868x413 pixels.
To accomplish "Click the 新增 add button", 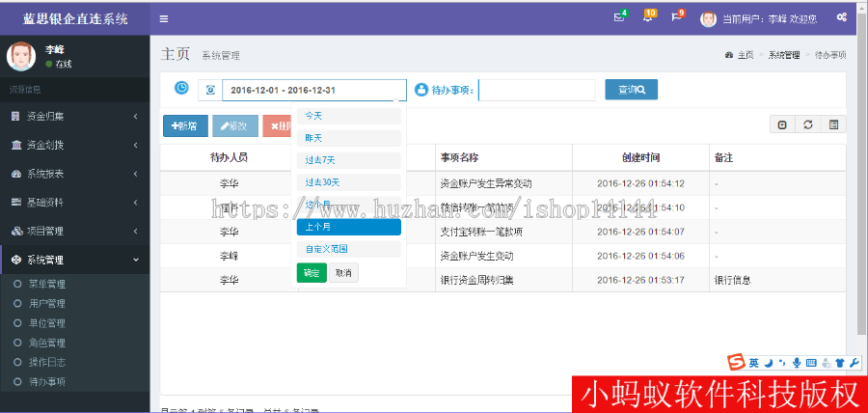I will [x=185, y=126].
